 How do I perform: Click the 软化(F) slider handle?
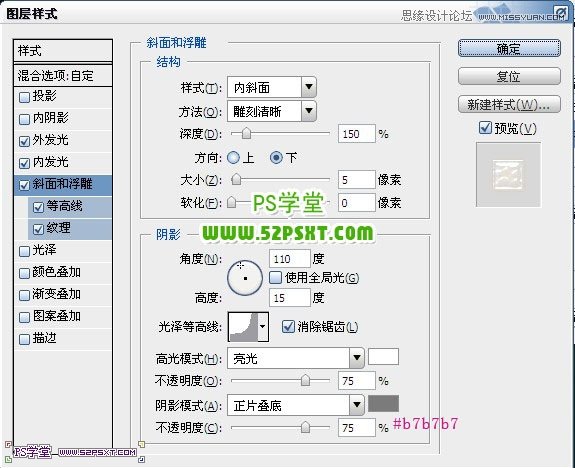[231, 202]
